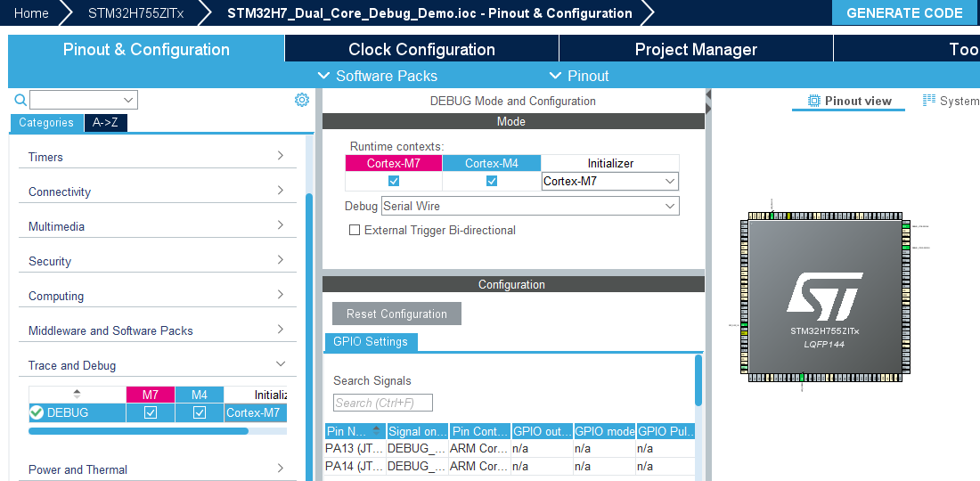Screen dimensions: 980x481
Task: Open the Software Packs menu
Action: coord(378,76)
